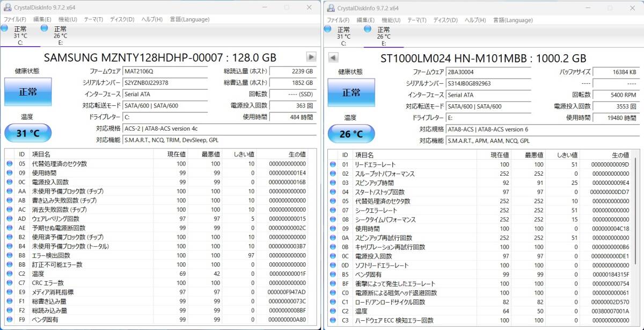This screenshot has width=644, height=330.
Task: Click the status orb beside メディア消耗指標 row
Action: 9,292
